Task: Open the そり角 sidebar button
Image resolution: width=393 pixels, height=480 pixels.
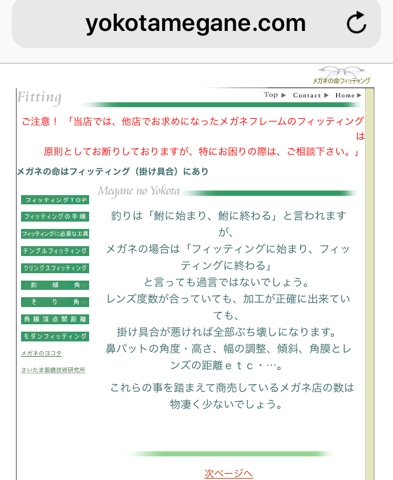Action: click(x=55, y=302)
